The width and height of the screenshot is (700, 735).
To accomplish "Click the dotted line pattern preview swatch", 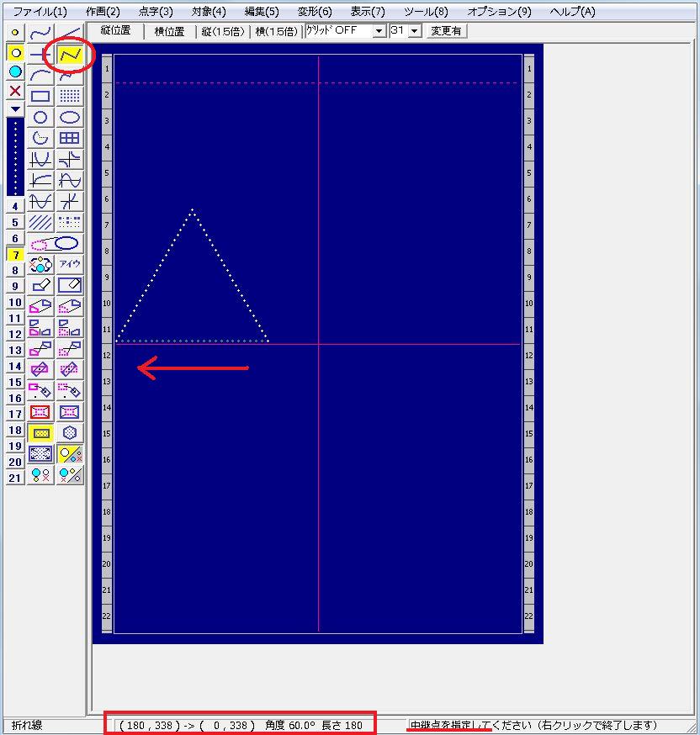I will tap(15, 156).
